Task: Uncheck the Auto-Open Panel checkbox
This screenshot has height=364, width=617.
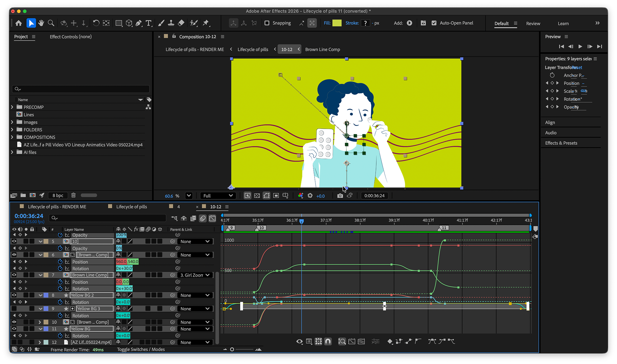Action: [434, 23]
